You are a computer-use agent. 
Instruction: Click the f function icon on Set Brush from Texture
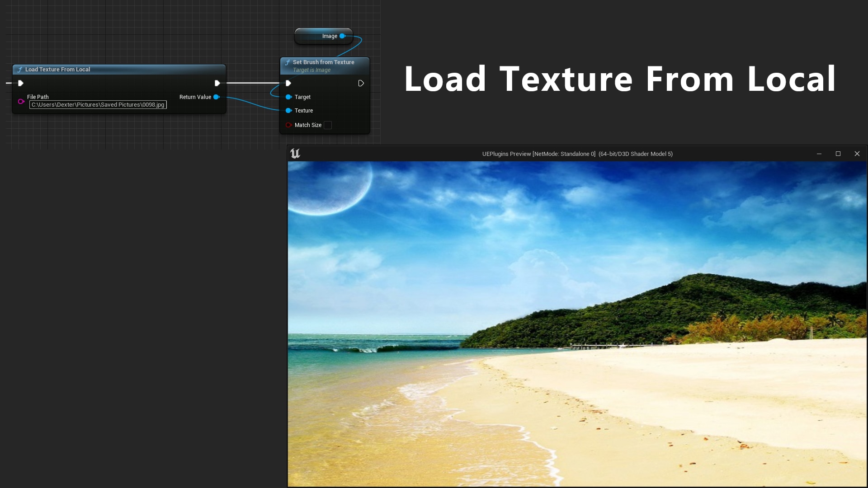(288, 62)
